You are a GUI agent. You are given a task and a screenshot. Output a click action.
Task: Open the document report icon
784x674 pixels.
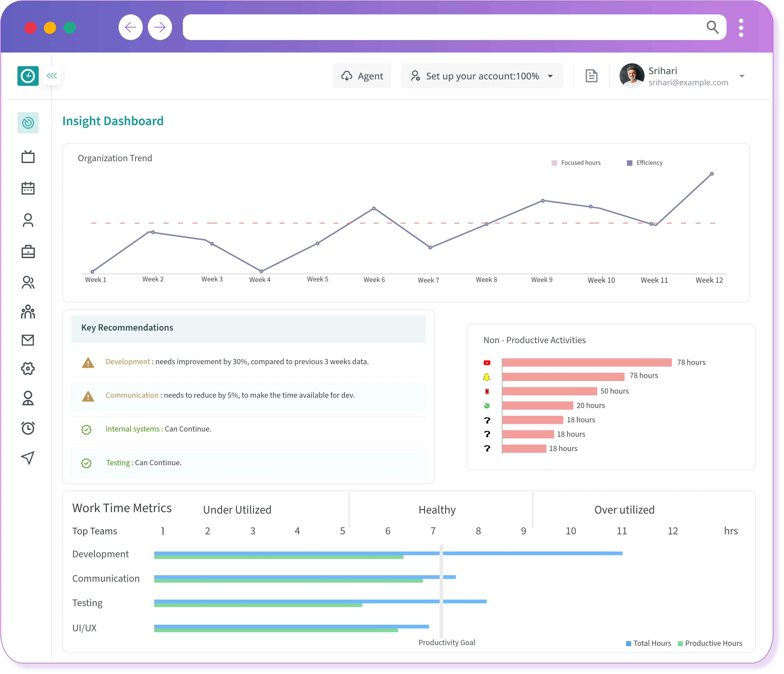(x=591, y=76)
